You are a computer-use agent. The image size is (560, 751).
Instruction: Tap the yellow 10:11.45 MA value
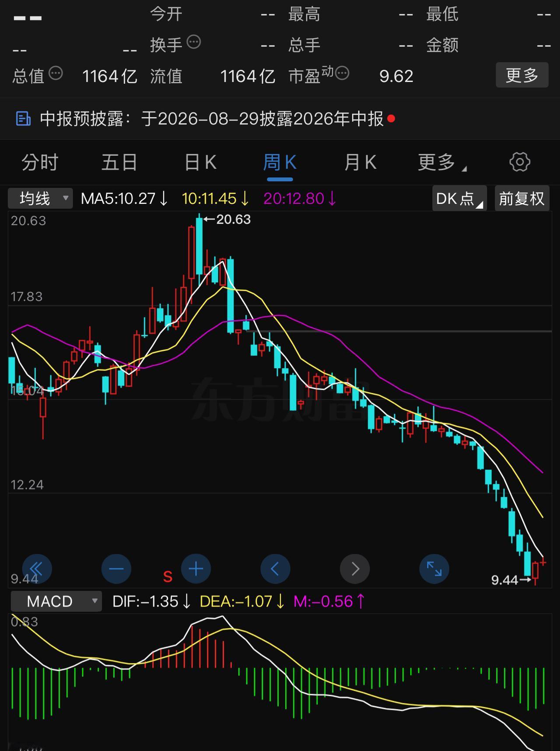(x=215, y=199)
